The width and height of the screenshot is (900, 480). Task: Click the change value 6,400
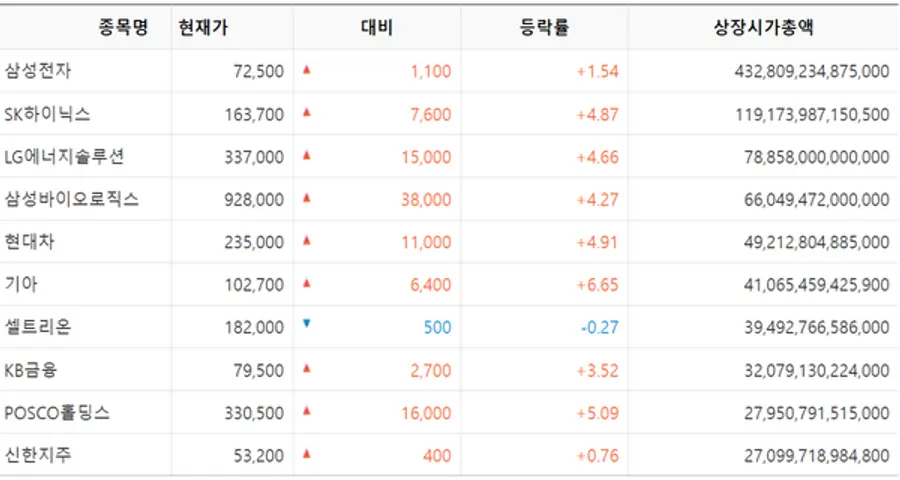pyautogui.click(x=430, y=285)
